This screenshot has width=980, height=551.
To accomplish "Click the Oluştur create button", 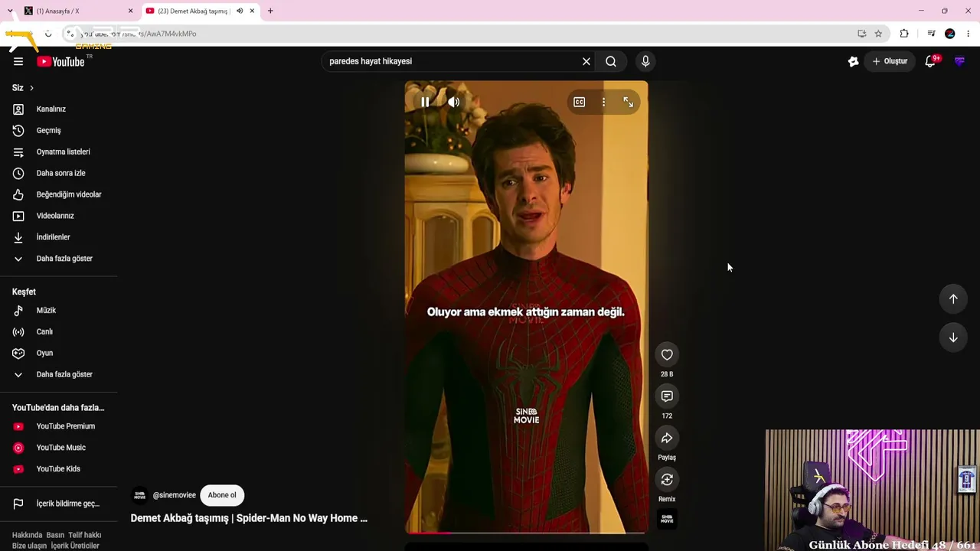I will (890, 61).
